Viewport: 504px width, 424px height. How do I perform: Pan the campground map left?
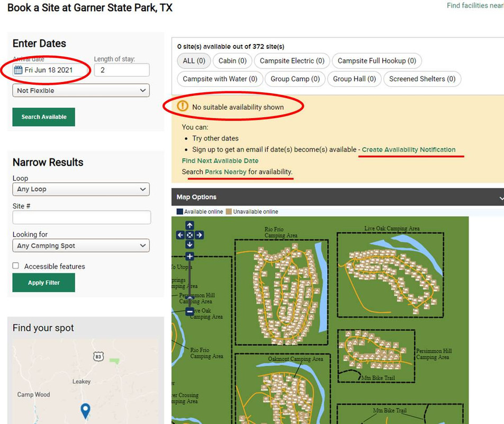pyautogui.click(x=181, y=235)
